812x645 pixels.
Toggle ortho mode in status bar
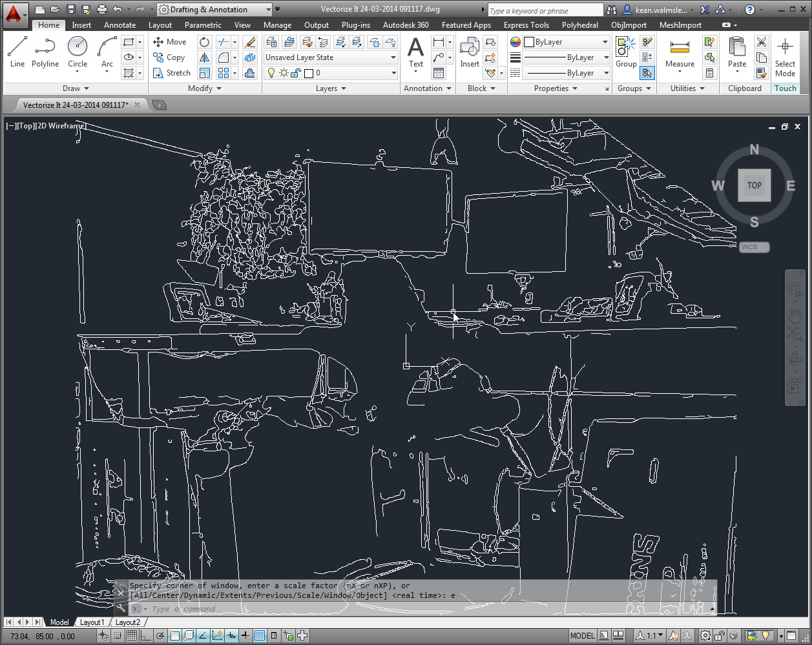coord(146,636)
